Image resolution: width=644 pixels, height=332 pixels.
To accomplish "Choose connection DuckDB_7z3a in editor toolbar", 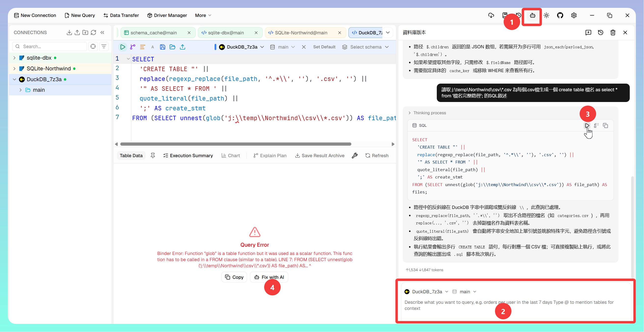I will click(242, 47).
